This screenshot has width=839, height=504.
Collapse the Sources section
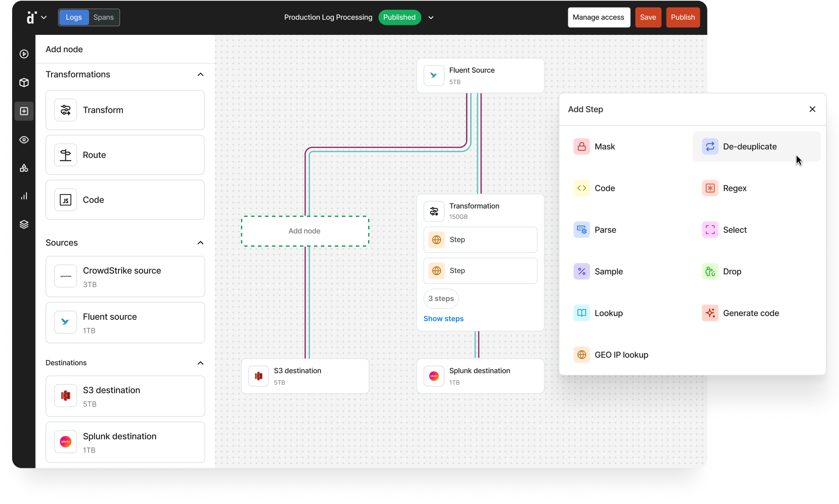(x=200, y=243)
